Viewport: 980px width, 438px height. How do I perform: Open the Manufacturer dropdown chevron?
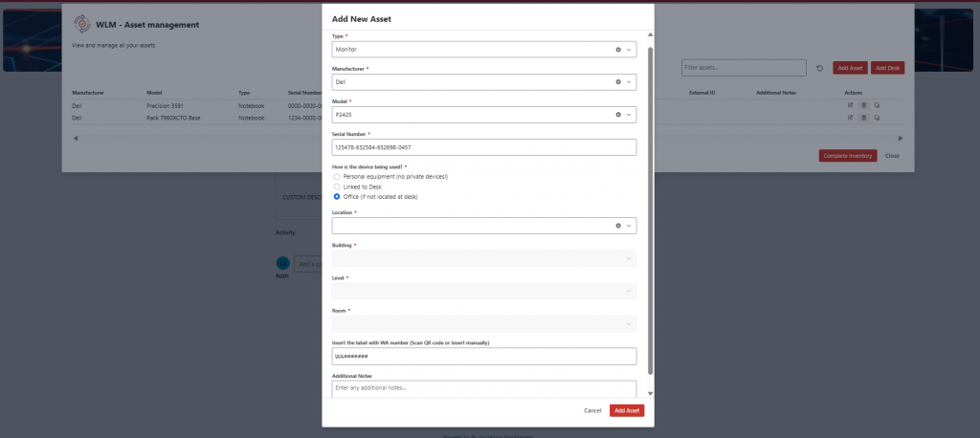(629, 82)
